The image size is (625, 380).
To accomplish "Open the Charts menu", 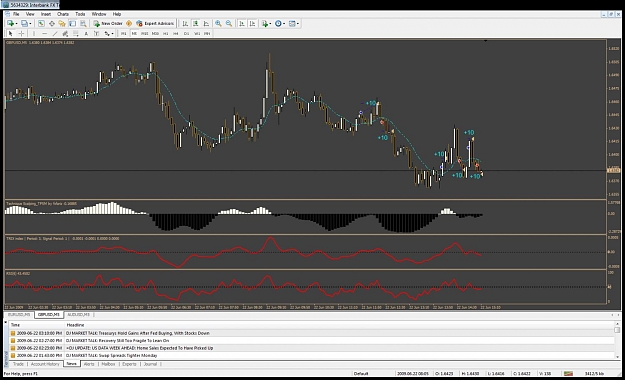I will [x=63, y=14].
